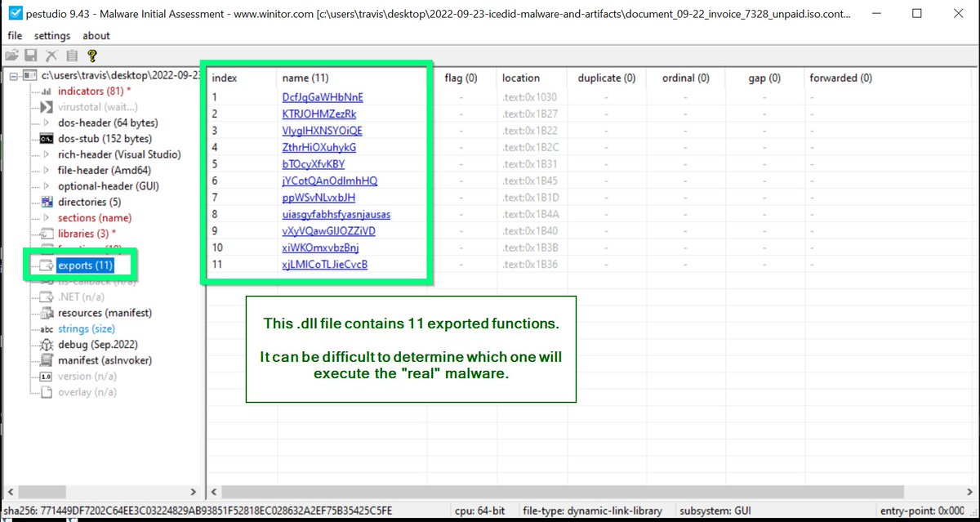Click the yellow question mark help icon

coord(92,56)
